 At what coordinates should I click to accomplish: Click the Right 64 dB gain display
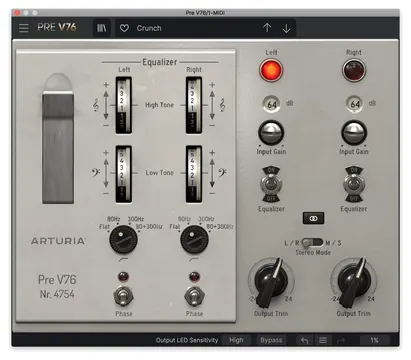pyautogui.click(x=355, y=104)
